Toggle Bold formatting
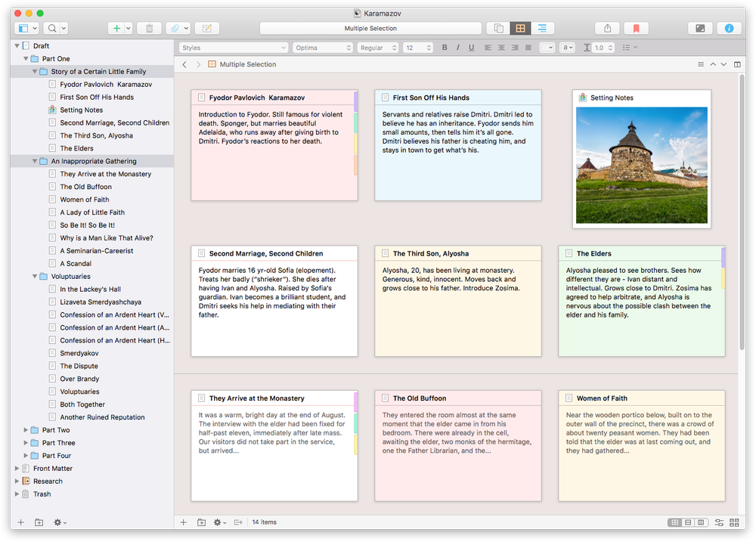The height and width of the screenshot is (542, 756). pyautogui.click(x=445, y=48)
